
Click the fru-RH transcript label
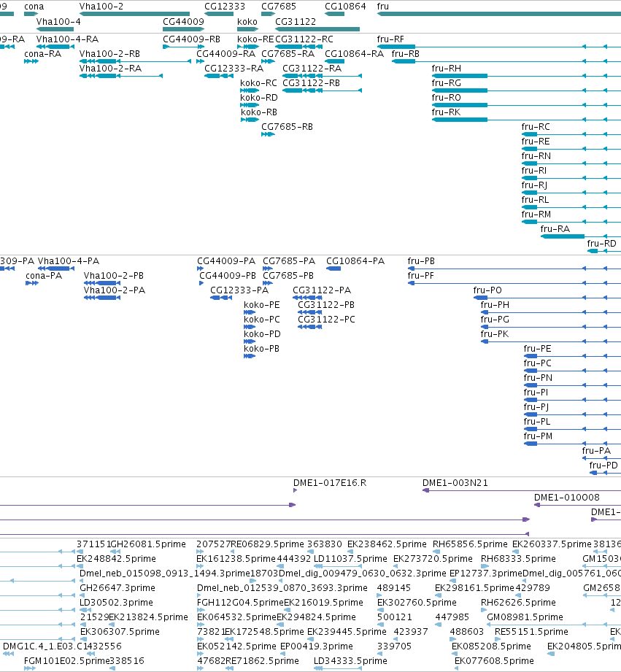(x=446, y=68)
